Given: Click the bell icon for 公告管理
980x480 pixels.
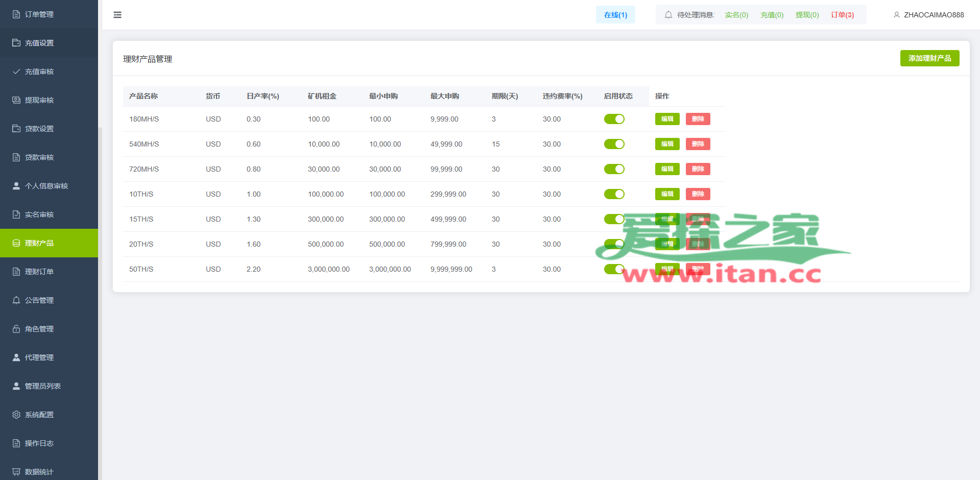Looking at the screenshot, I should (x=16, y=300).
